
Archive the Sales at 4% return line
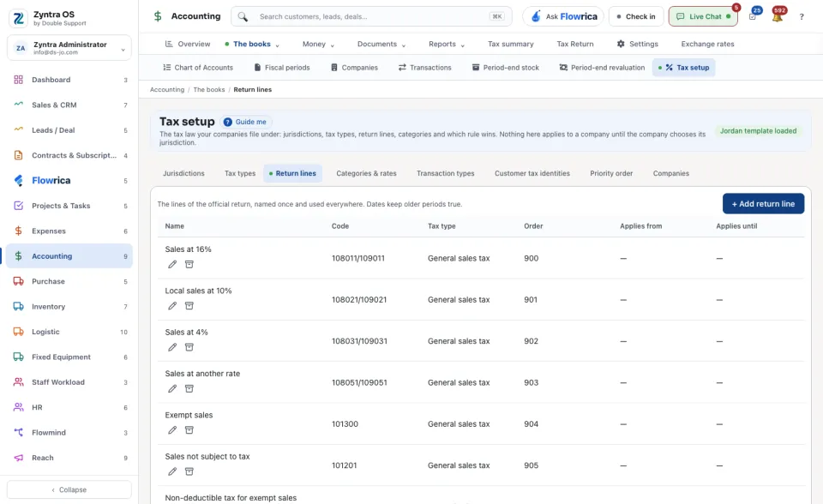[x=189, y=347]
